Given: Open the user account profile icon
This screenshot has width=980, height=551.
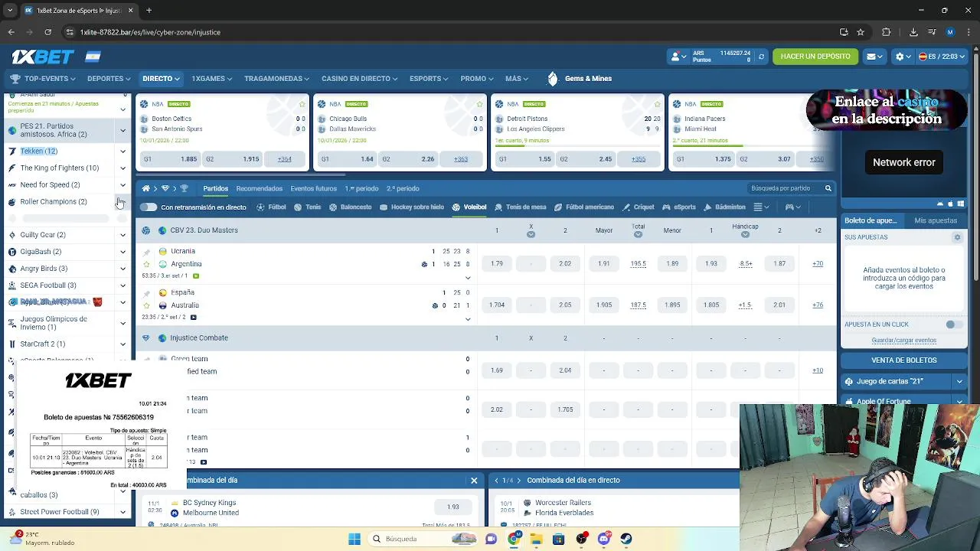Looking at the screenshot, I should [x=678, y=57].
